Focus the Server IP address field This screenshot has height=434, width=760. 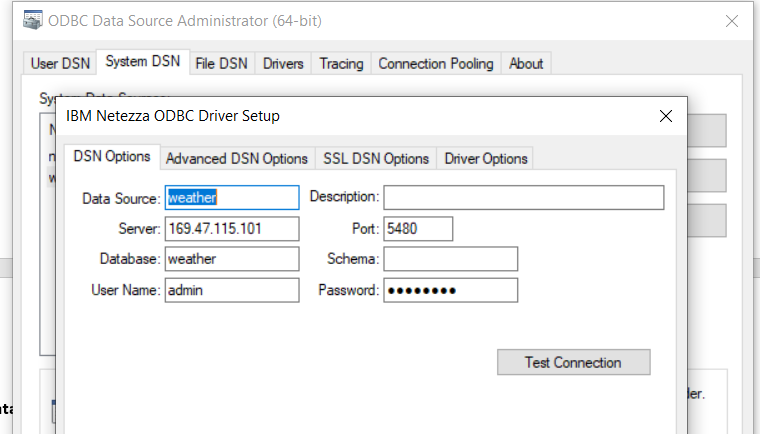coord(232,229)
